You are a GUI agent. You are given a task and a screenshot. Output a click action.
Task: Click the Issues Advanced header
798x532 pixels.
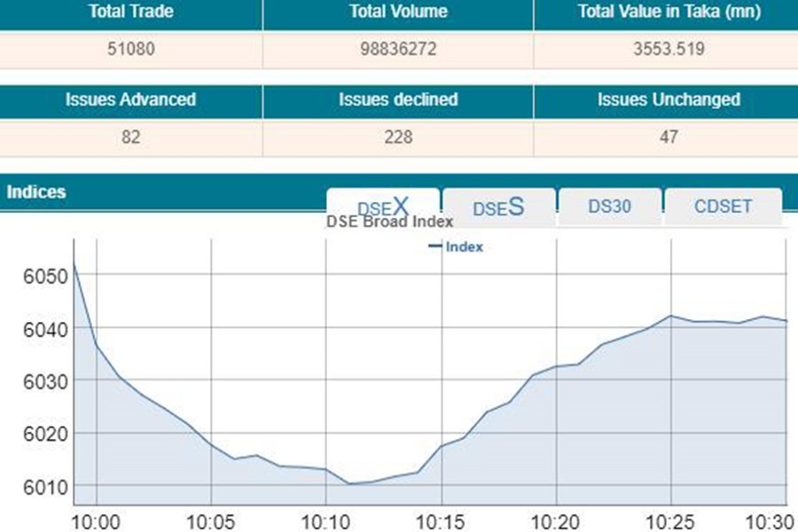click(129, 100)
